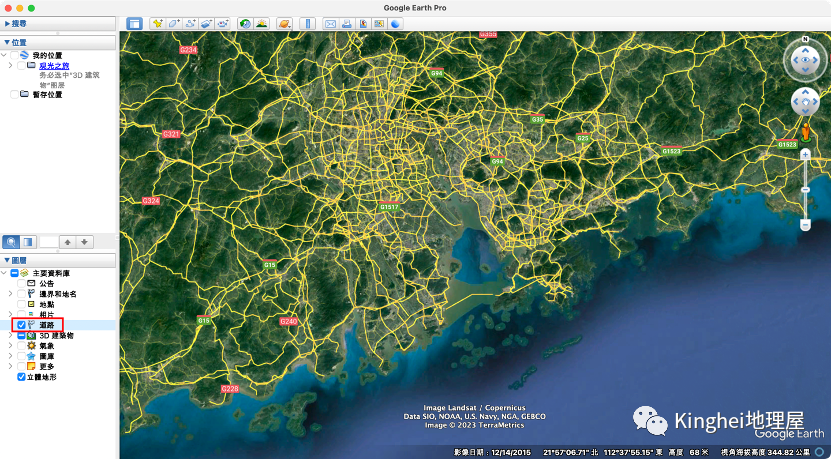832x460 pixels.
Task: Click the Add Placemark pushpin icon
Action: 158,23
